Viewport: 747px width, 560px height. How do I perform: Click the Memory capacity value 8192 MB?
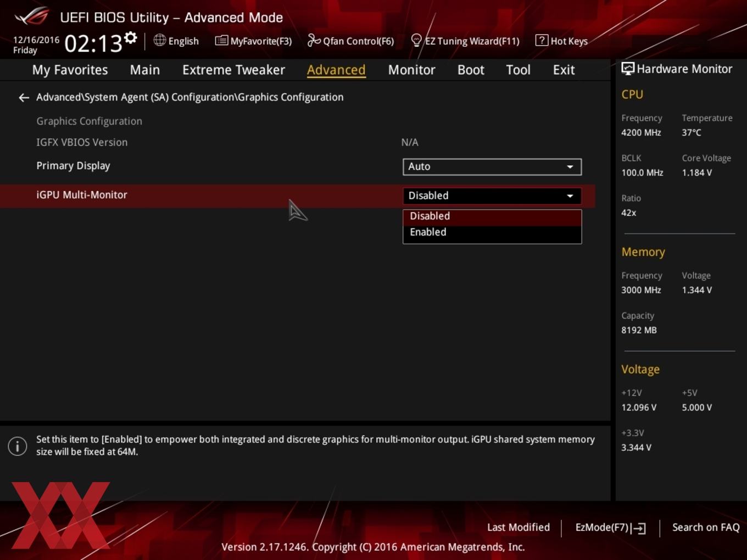pos(639,331)
